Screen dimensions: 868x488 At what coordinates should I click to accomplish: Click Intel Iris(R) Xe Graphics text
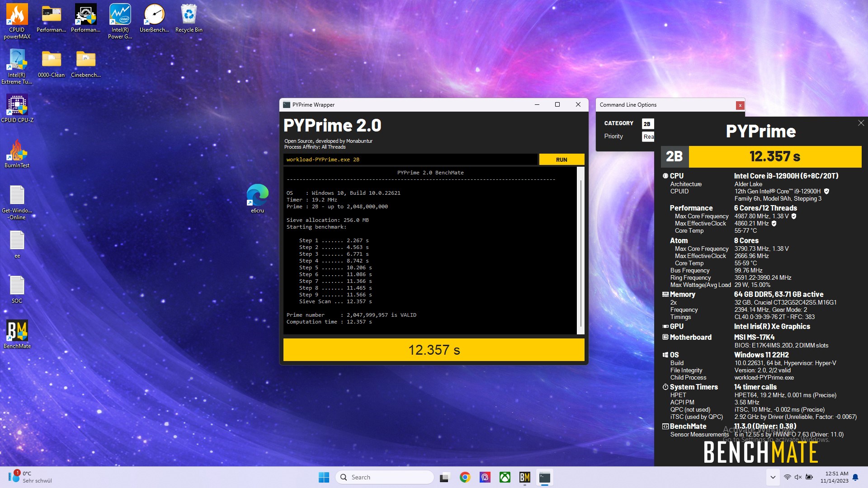pos(772,326)
